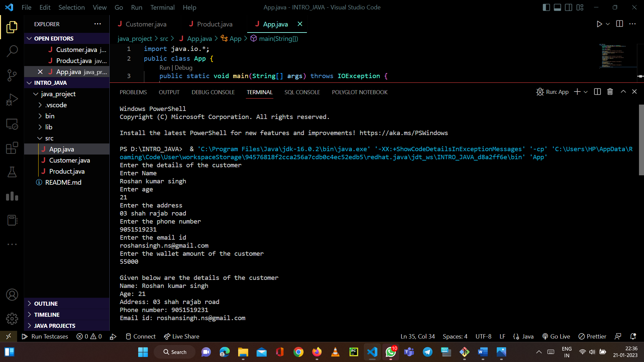Kill the terminal with the trash icon

tap(609, 92)
